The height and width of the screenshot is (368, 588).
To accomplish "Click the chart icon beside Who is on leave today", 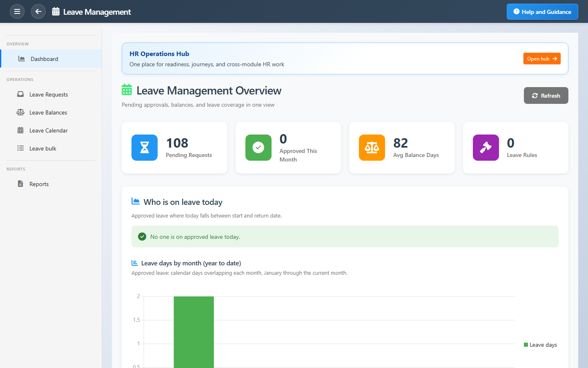I will [x=136, y=201].
